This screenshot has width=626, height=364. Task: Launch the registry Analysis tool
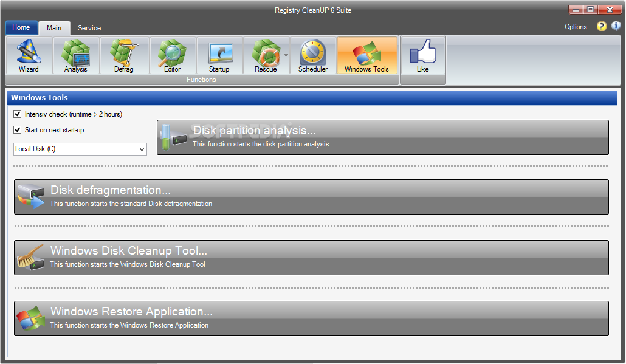point(76,55)
